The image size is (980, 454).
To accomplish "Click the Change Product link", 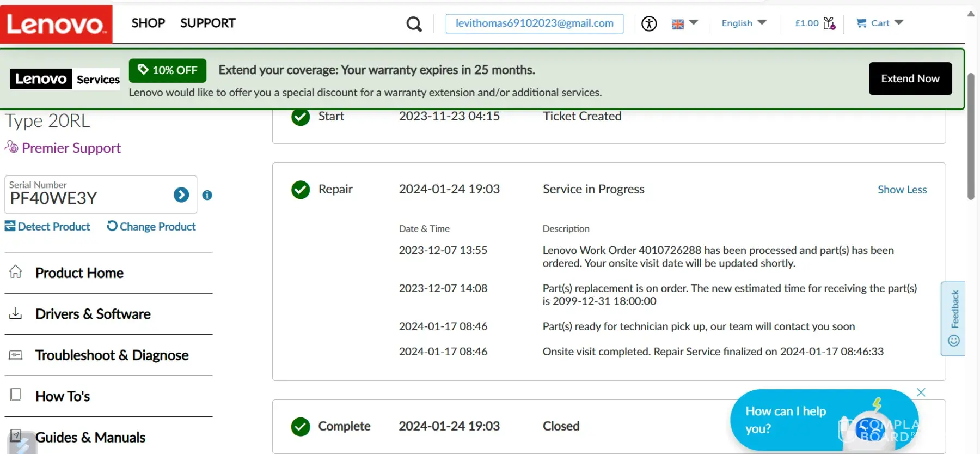I will pos(158,227).
